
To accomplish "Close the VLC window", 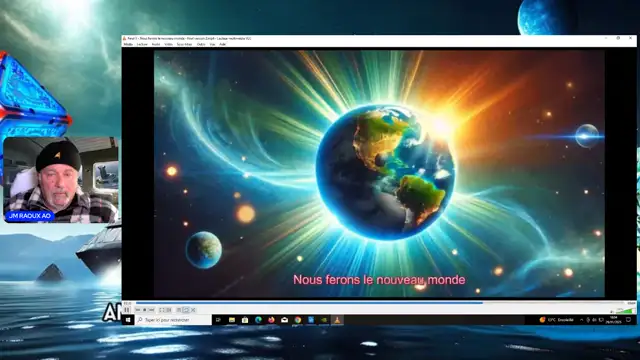I will 630,38.
